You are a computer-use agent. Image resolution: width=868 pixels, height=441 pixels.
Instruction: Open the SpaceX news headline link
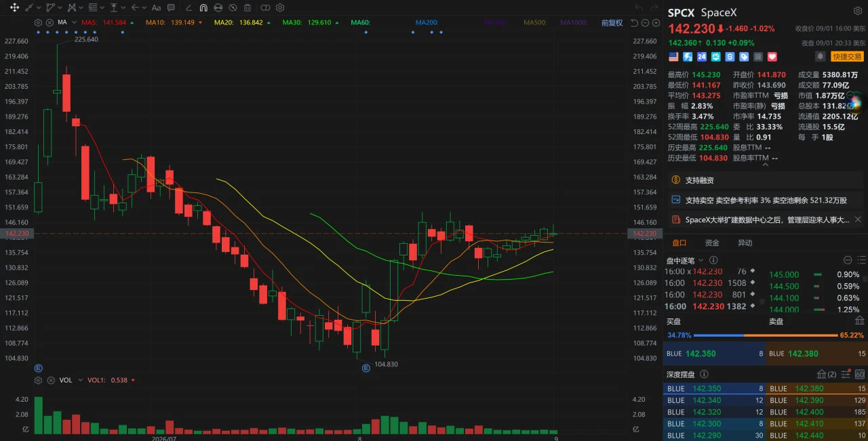767,219
